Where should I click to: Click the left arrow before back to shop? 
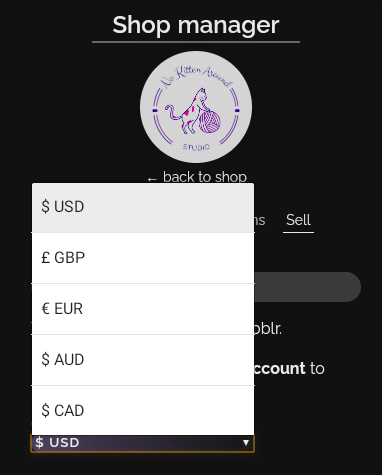coord(152,179)
